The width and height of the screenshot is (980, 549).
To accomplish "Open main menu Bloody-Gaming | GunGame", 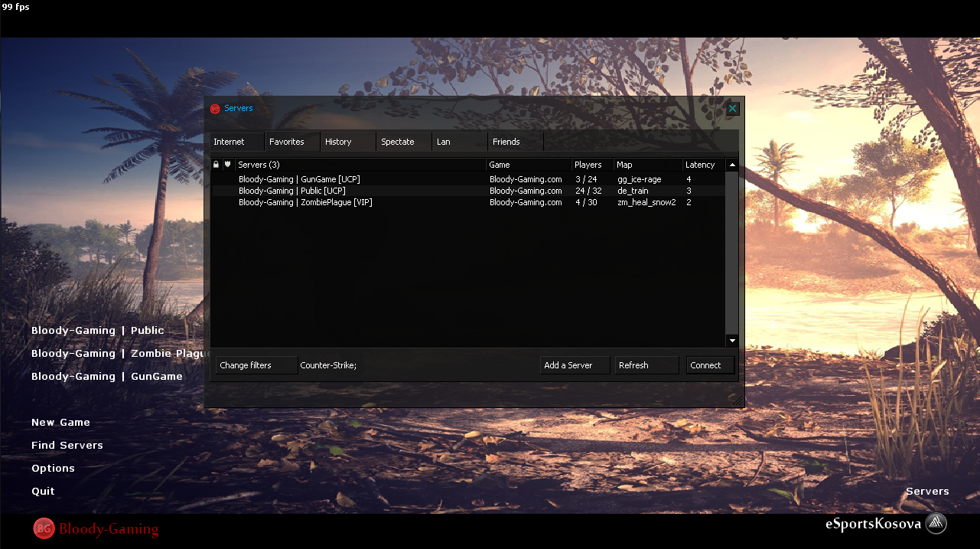I will coord(107,377).
